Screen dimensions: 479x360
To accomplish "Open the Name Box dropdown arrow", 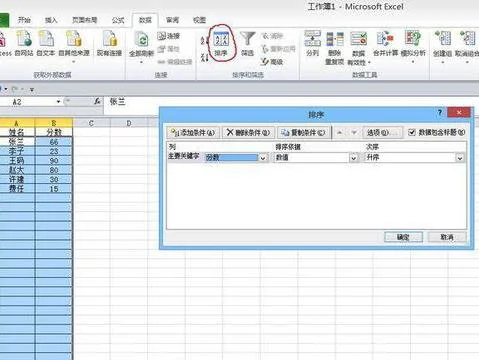I will point(58,101).
